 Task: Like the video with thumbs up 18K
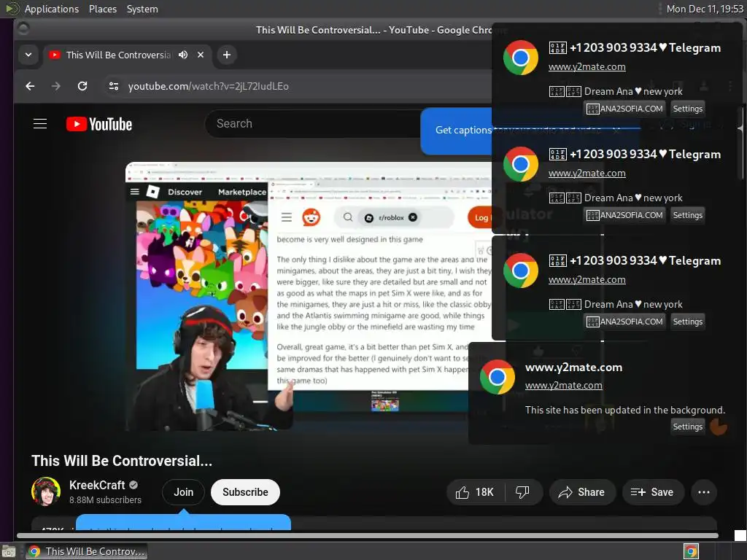click(475, 492)
